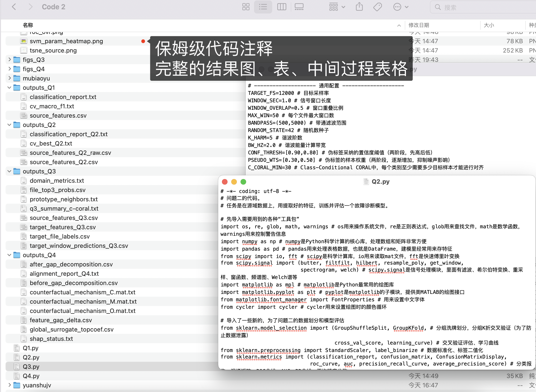This screenshot has height=392, width=536.
Task: Select the figs_Q3 folder icon
Action: pos(17,60)
